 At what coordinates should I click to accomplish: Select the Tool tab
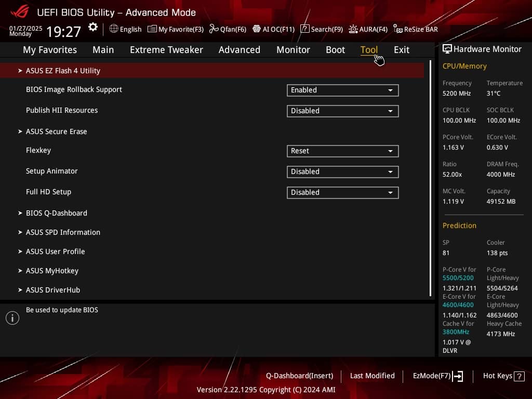(369, 50)
